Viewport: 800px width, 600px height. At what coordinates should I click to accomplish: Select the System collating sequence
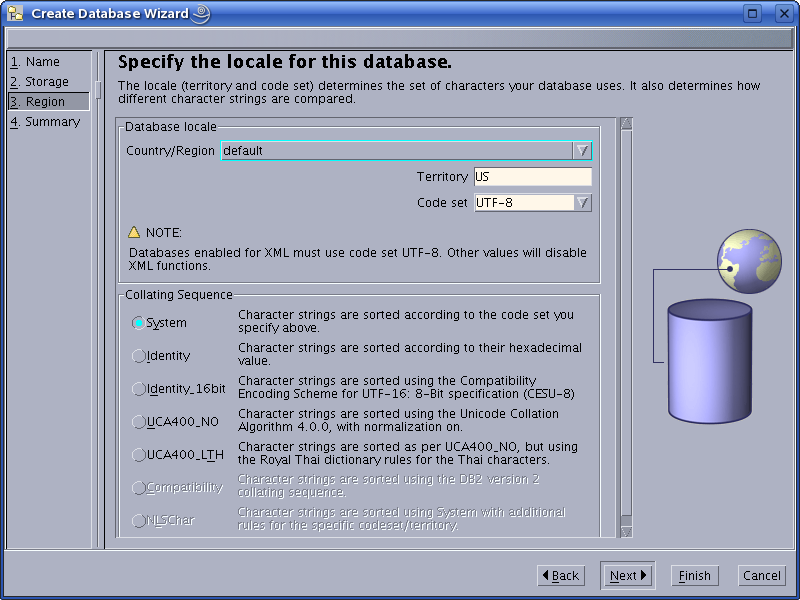click(x=138, y=323)
